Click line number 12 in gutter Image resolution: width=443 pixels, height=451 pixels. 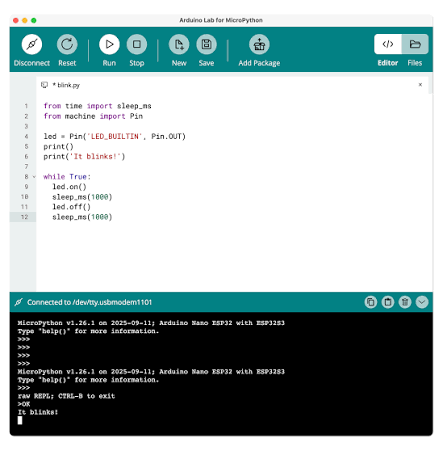24,217
